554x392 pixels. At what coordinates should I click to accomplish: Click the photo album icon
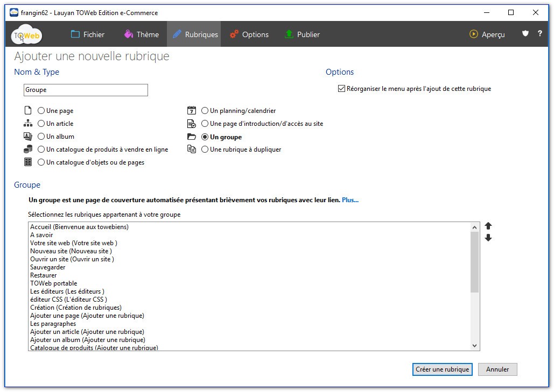point(28,137)
